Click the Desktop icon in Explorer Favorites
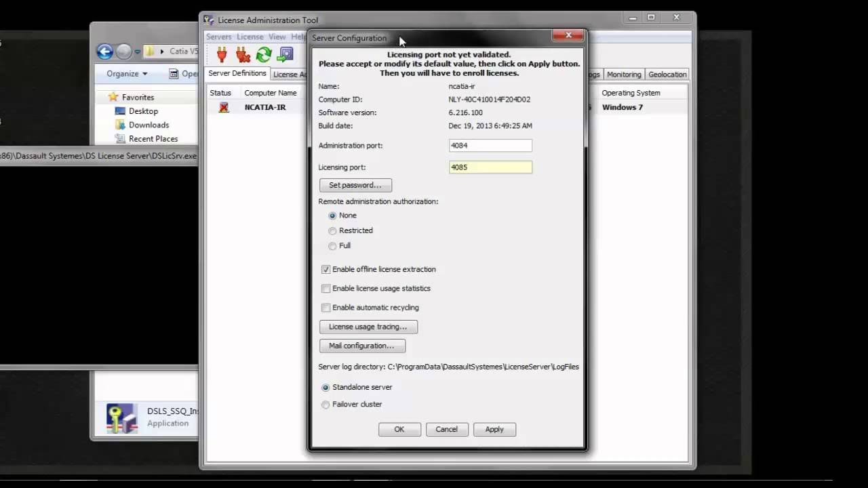This screenshot has height=488, width=868. tap(120, 111)
